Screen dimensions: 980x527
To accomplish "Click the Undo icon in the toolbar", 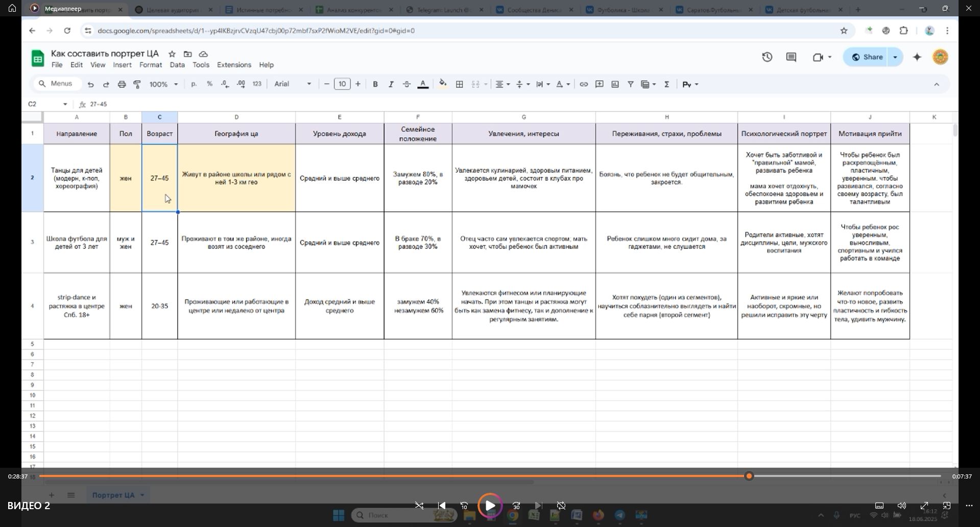I will 90,84.
